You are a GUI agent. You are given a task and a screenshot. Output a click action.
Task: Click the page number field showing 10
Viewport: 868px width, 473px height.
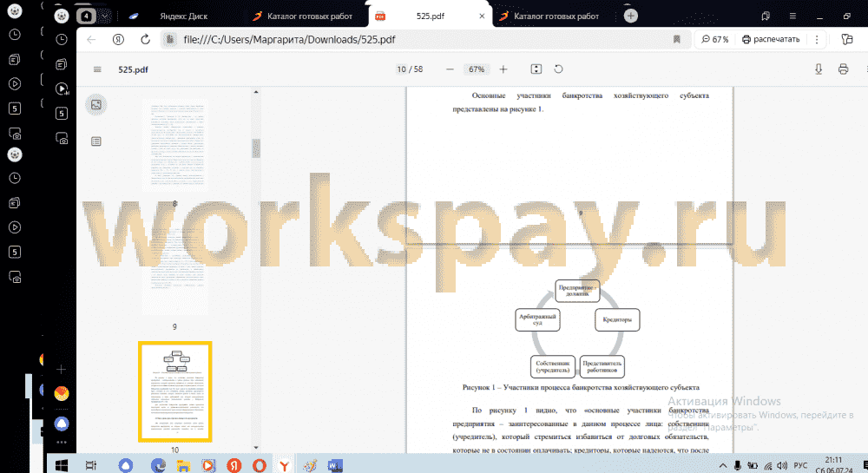pos(401,69)
